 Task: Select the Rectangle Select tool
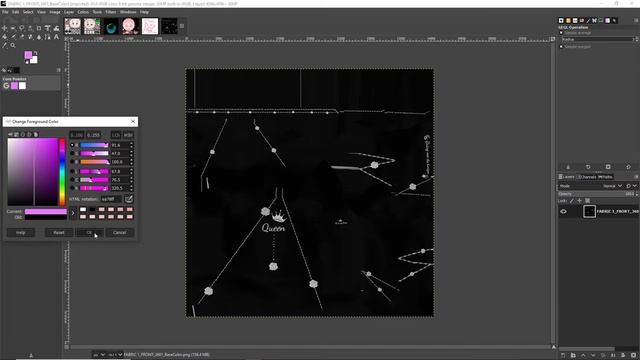pos(13,28)
